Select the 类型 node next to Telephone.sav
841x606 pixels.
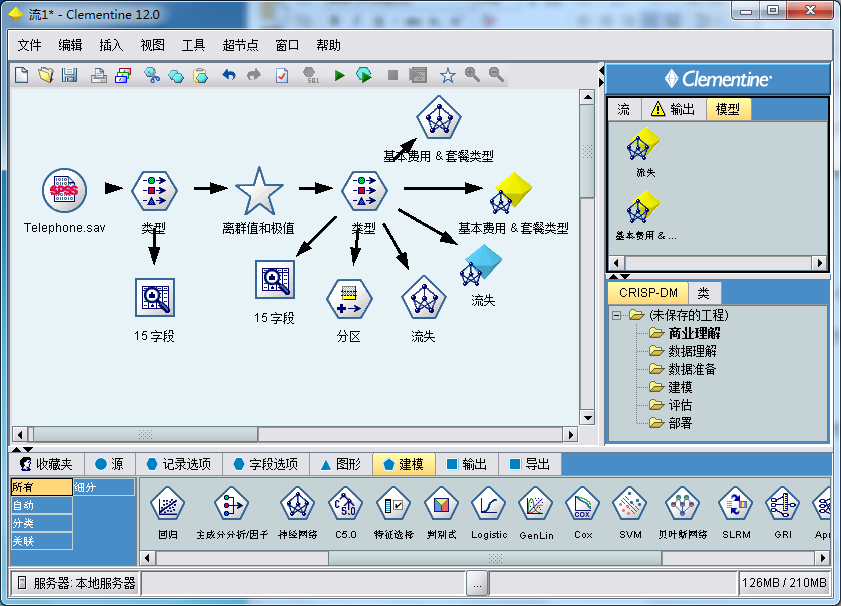154,190
